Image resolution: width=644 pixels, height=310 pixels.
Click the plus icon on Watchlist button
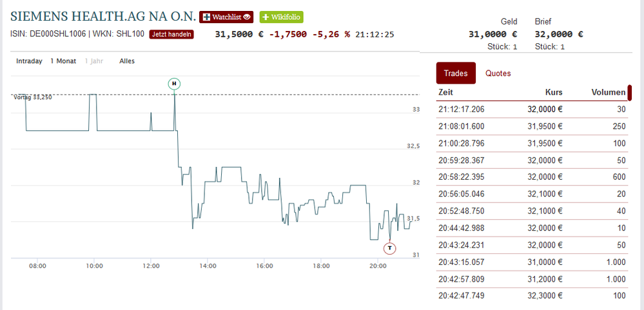click(206, 17)
